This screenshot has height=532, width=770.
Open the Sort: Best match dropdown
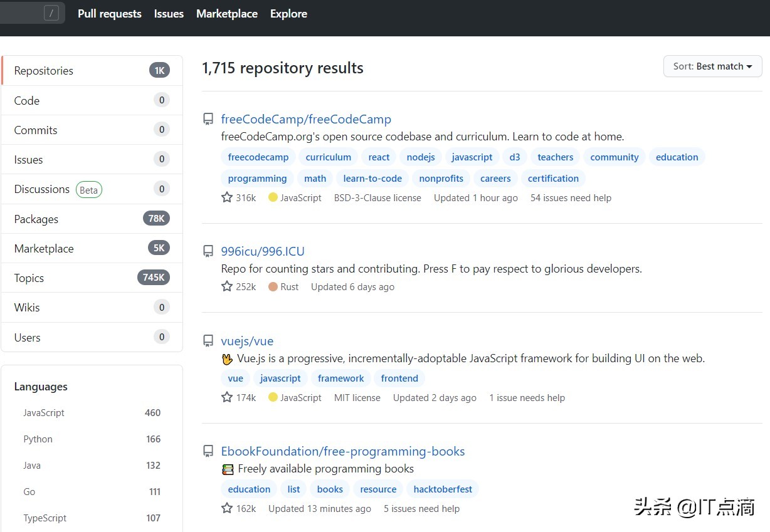click(x=712, y=66)
